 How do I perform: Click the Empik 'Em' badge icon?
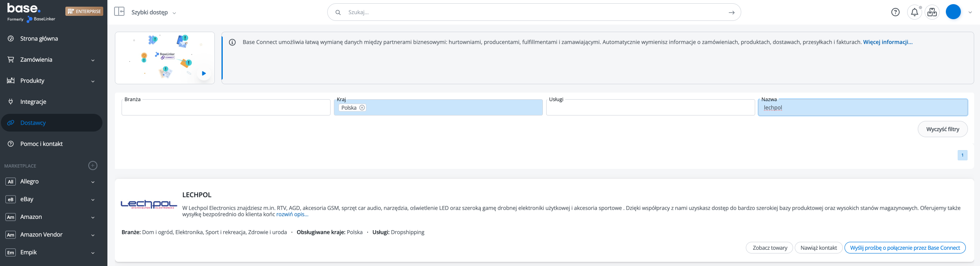tap(11, 253)
